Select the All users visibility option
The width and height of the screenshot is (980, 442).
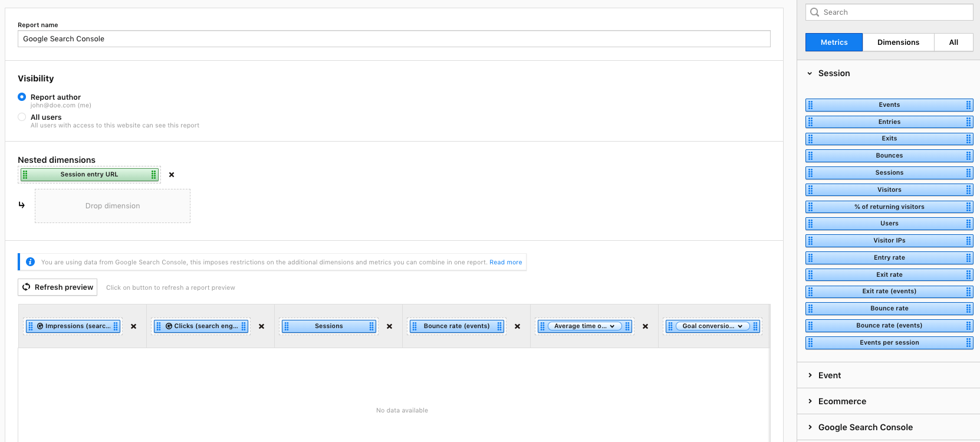(22, 117)
